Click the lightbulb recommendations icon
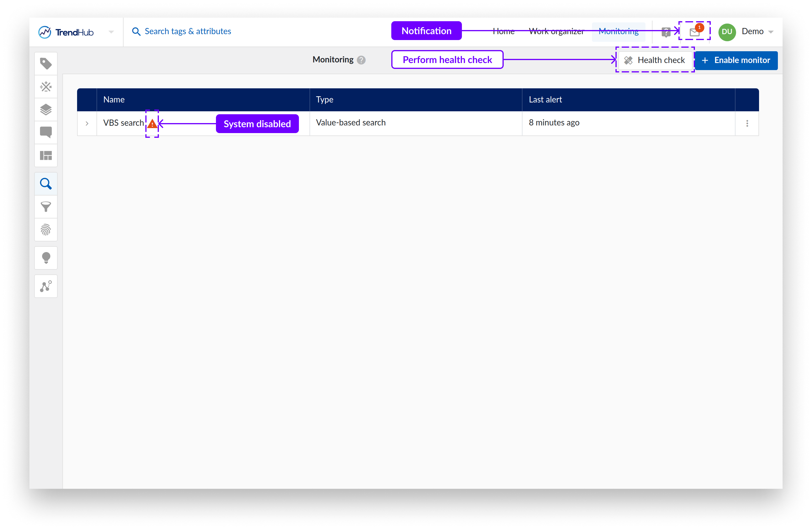Image resolution: width=812 pixels, height=530 pixels. (46, 258)
